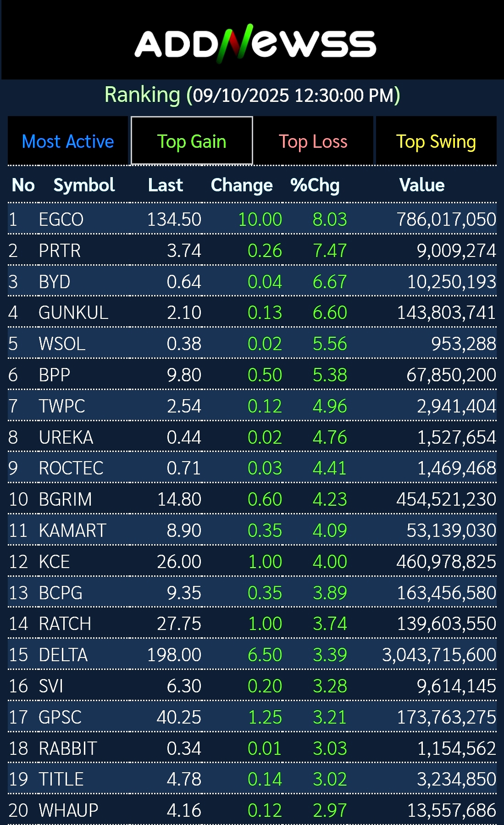Open the RABBIT symbol row
Screen dimensions: 504x825
tap(68, 748)
